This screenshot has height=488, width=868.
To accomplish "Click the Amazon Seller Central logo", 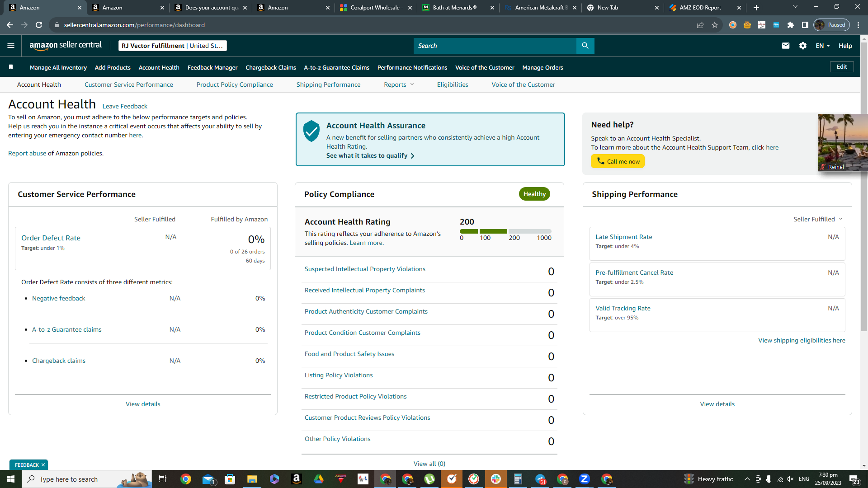I will (x=66, y=46).
